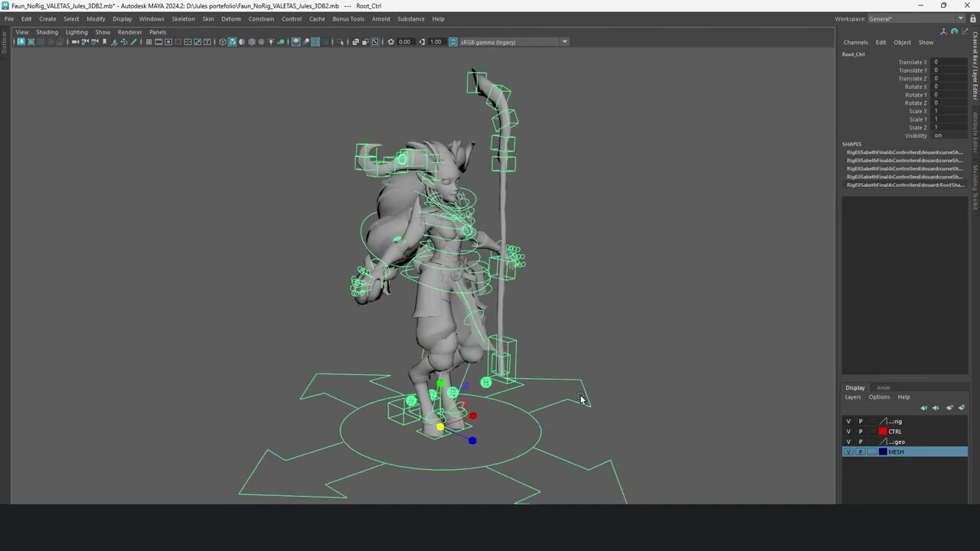
Task: Open the dropdown arrow at viewport toolbar end
Action: (x=564, y=42)
